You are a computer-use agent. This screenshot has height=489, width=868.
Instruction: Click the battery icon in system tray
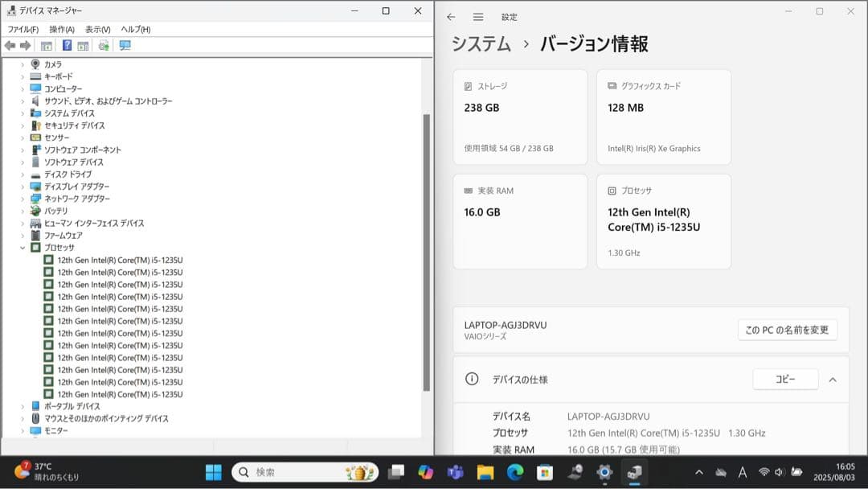click(x=796, y=472)
